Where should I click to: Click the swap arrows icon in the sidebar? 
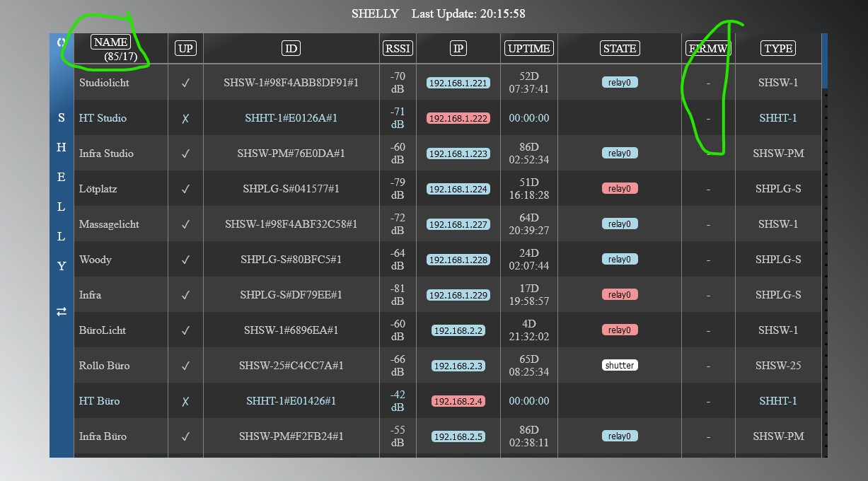pos(62,311)
